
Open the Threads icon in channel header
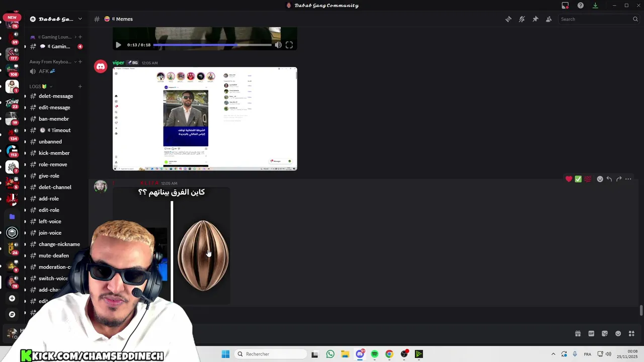tap(508, 19)
